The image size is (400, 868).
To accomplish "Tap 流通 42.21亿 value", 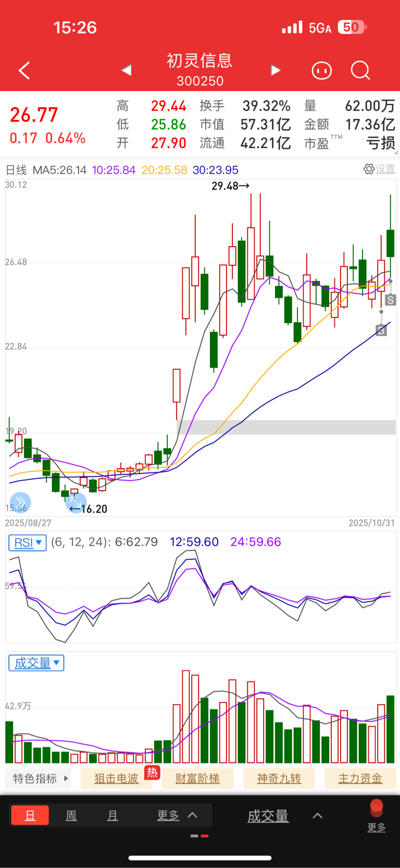I will tap(266, 143).
